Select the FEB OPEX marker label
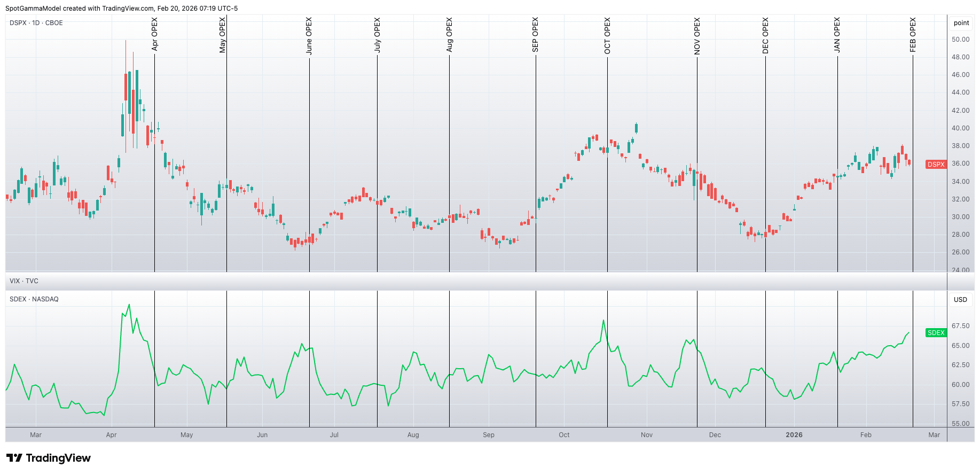The image size is (980, 474). [913, 35]
